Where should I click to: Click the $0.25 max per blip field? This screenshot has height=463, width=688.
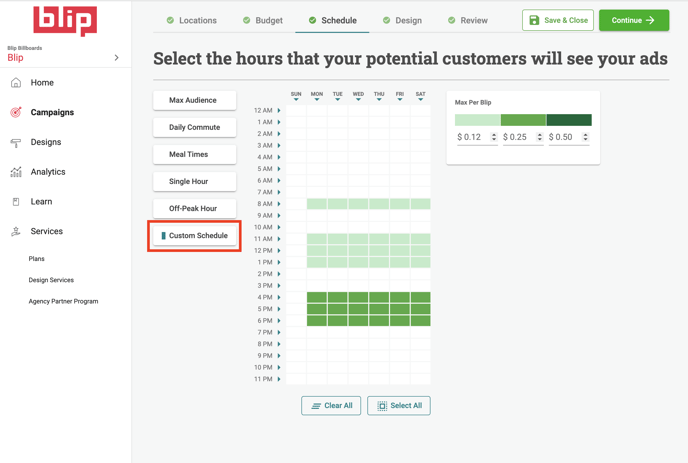523,137
